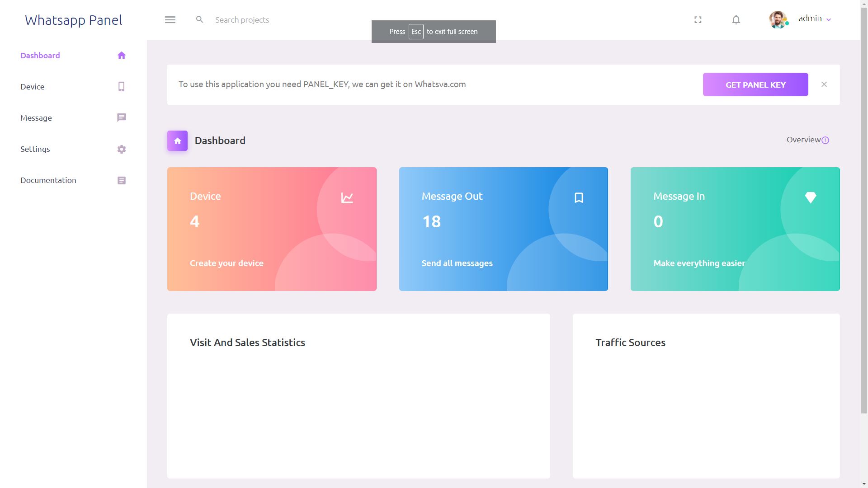Image resolution: width=868 pixels, height=488 pixels.
Task: Click the Settings gear icon in sidebar
Action: [121, 149]
